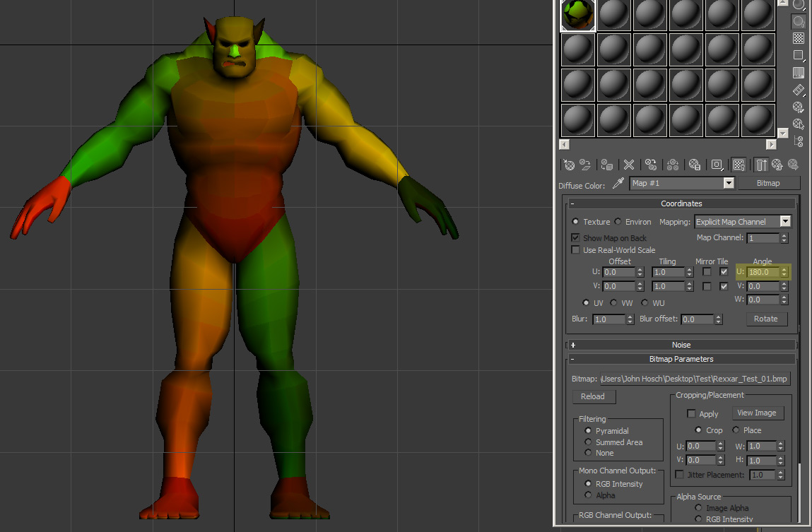812x532 pixels.
Task: Pick material with the eyedropper icon
Action: [x=618, y=183]
